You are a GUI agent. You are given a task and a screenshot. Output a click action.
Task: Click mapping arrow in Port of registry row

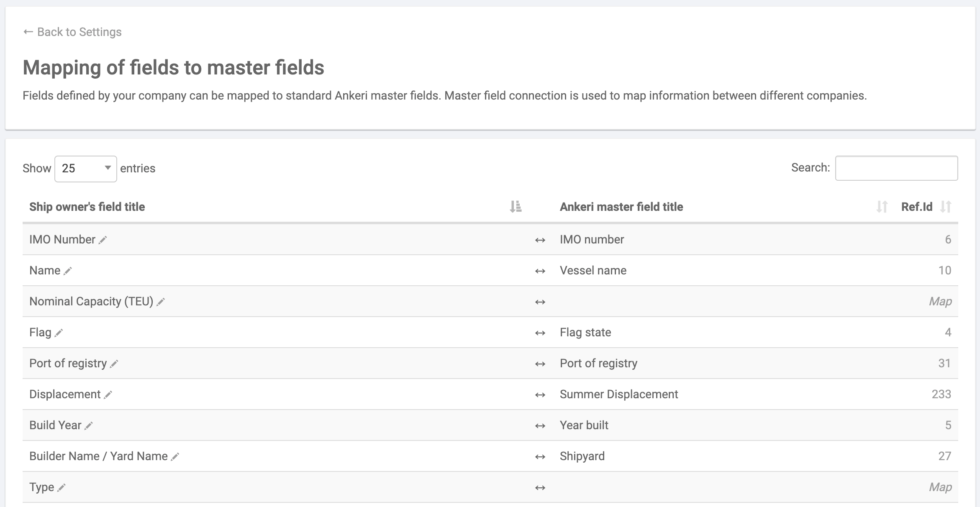pos(540,364)
